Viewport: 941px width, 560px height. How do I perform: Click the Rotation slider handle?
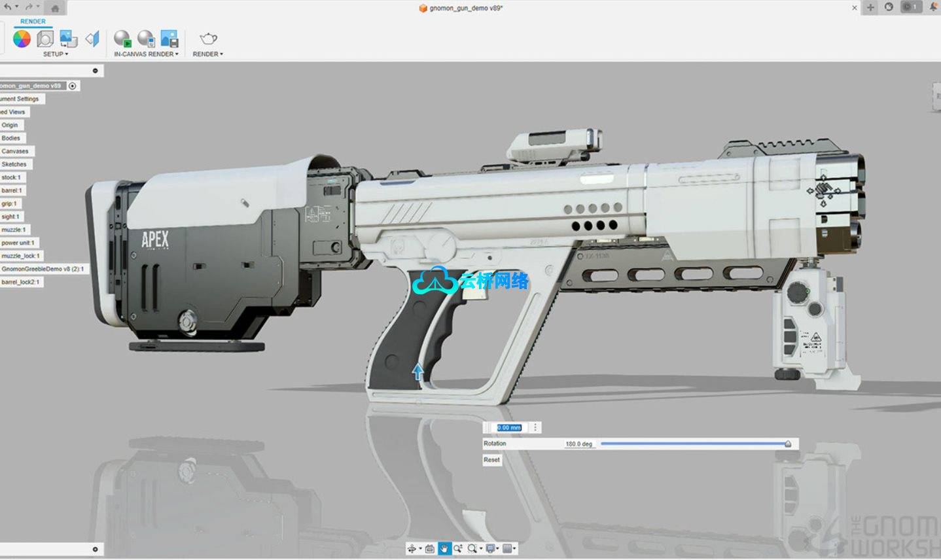[788, 444]
